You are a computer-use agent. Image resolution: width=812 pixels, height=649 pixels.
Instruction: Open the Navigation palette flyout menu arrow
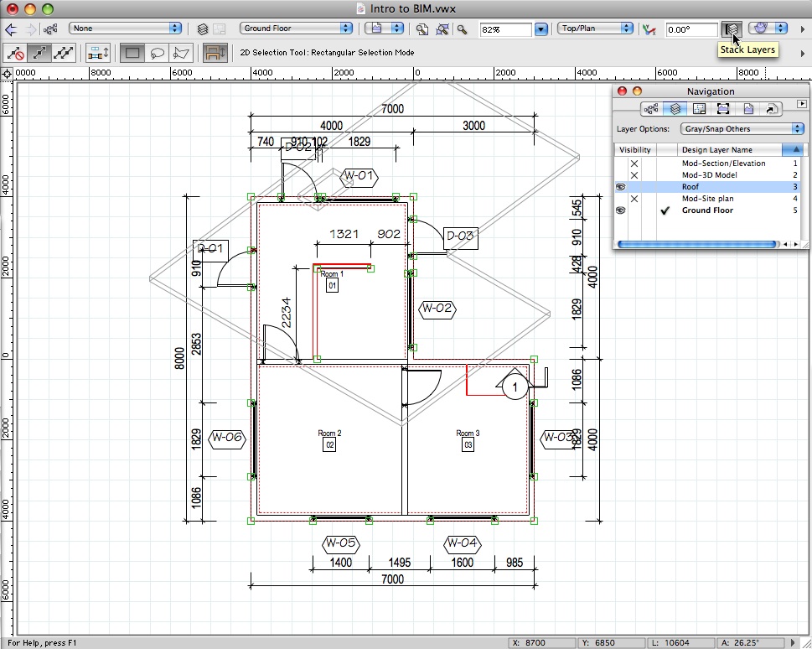tap(802, 104)
